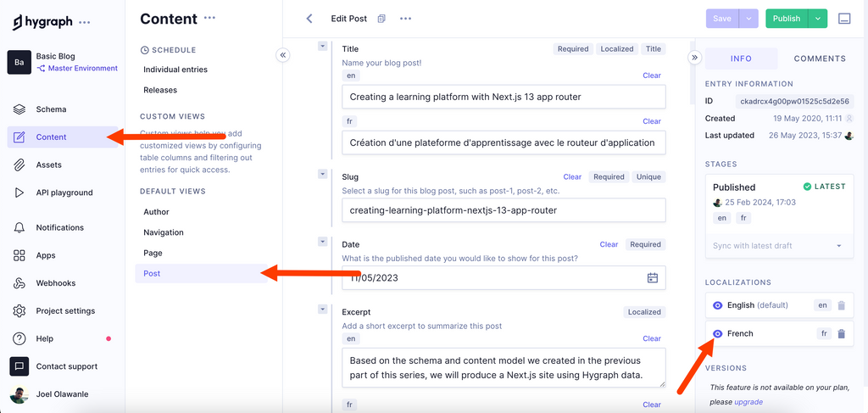The height and width of the screenshot is (413, 868).
Task: Edit the English title input
Action: pyautogui.click(x=504, y=97)
